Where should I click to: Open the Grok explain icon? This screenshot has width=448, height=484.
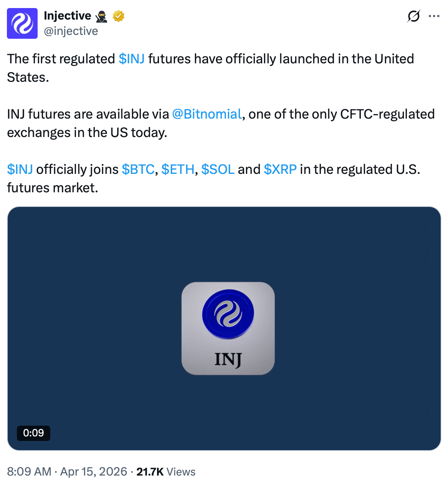[413, 16]
